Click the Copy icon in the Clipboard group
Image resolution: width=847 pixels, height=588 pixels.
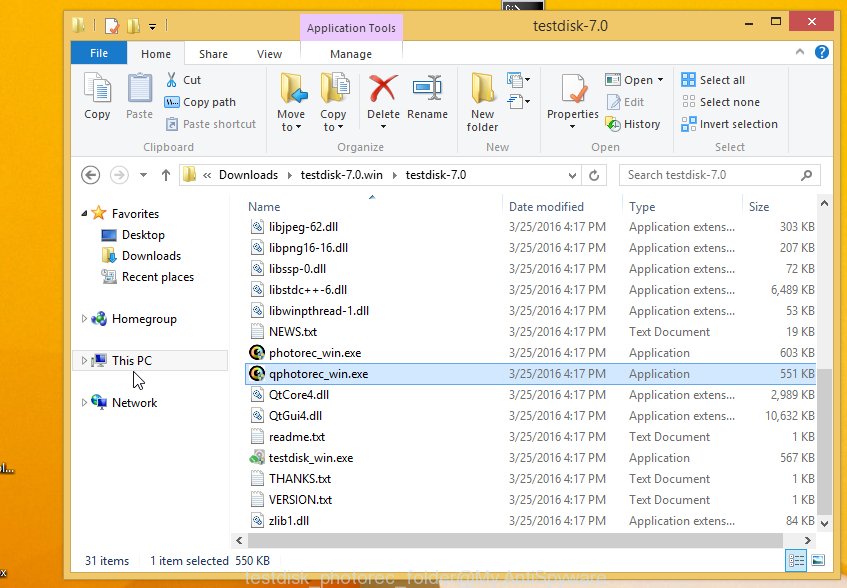[97, 88]
